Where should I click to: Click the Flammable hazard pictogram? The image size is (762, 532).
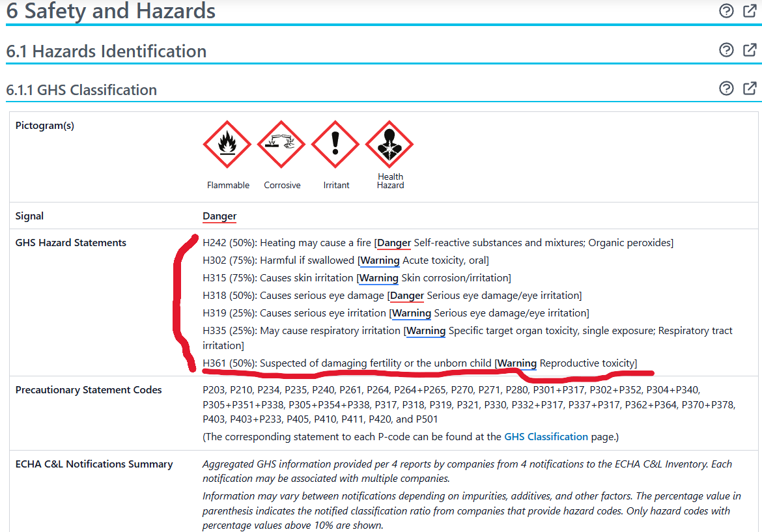click(x=227, y=145)
